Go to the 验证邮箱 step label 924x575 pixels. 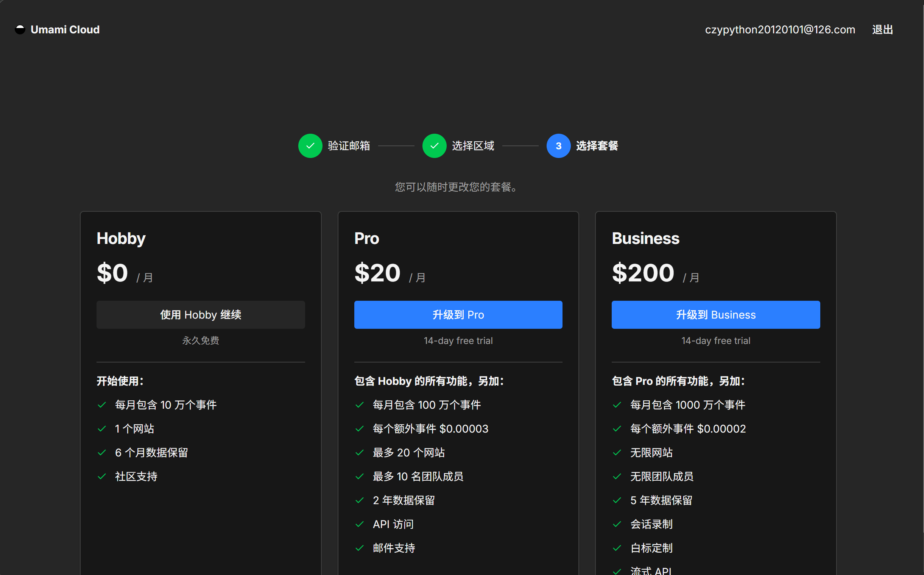(349, 146)
